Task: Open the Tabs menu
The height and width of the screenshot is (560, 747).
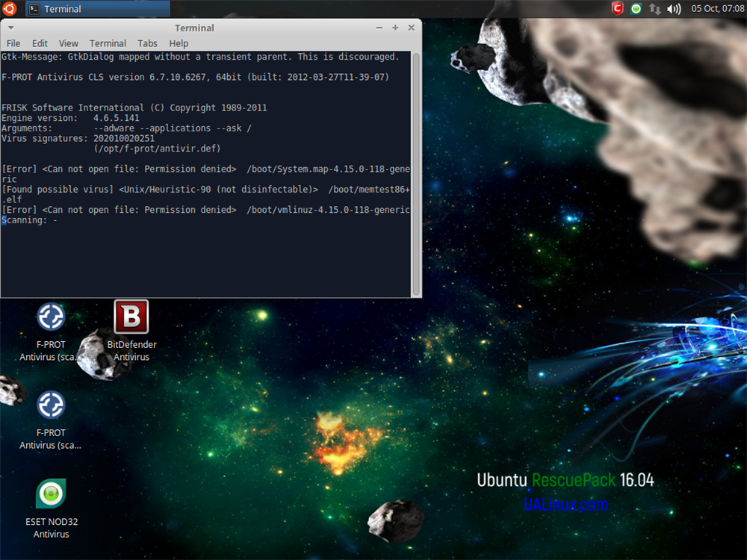Action: 147,43
